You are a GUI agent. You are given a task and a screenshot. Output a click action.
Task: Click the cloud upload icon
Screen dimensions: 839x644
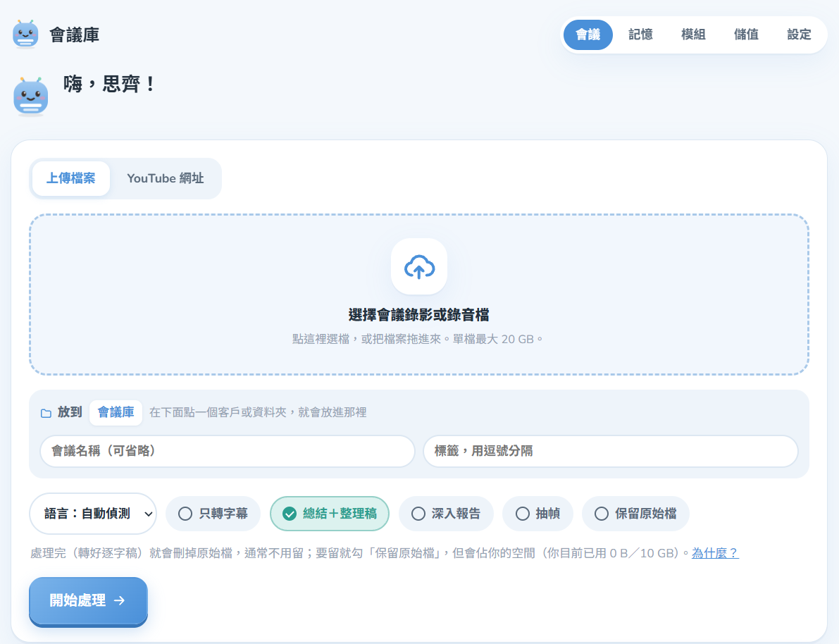[x=419, y=266]
